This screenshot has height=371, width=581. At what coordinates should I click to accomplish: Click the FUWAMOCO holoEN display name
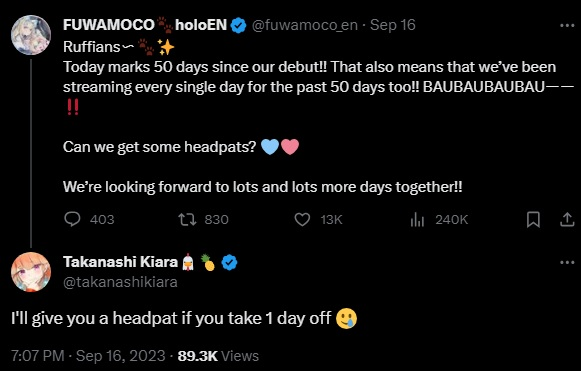pos(145,25)
